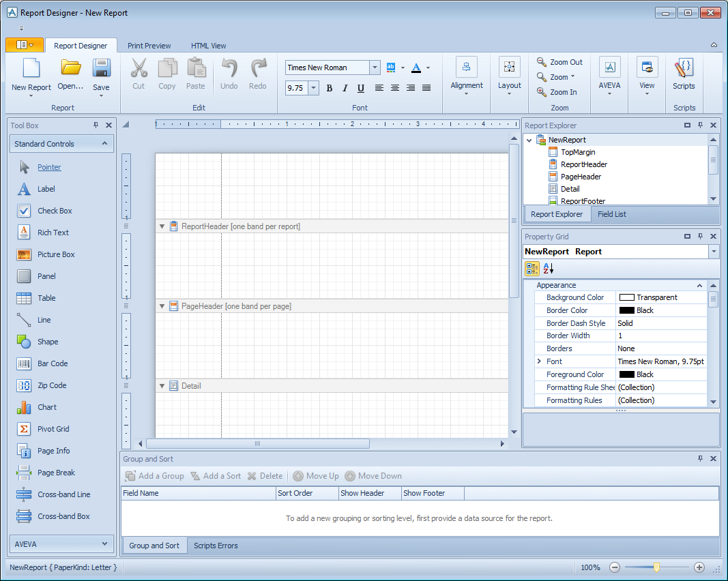Switch to the Print Preview tab
Screen dimensions: 728x581
[149, 46]
